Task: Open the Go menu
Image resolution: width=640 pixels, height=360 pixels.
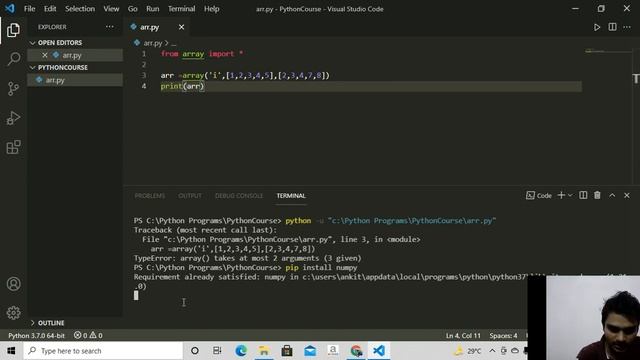Action: point(133,9)
